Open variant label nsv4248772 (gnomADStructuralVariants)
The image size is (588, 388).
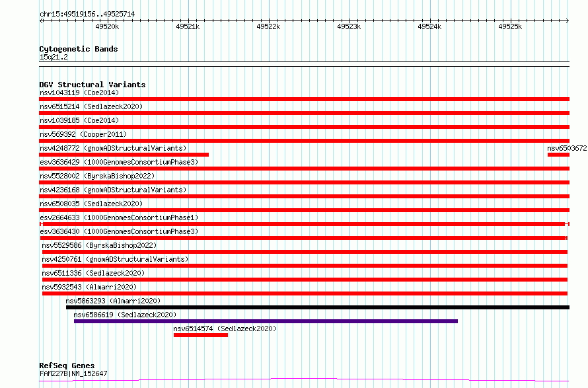113,148
